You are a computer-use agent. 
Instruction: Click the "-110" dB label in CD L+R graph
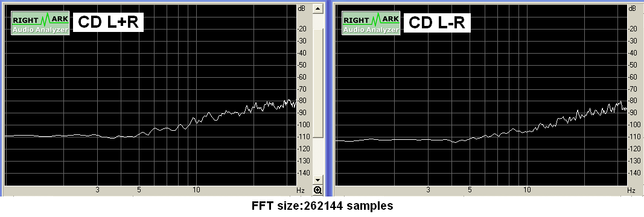304,137
